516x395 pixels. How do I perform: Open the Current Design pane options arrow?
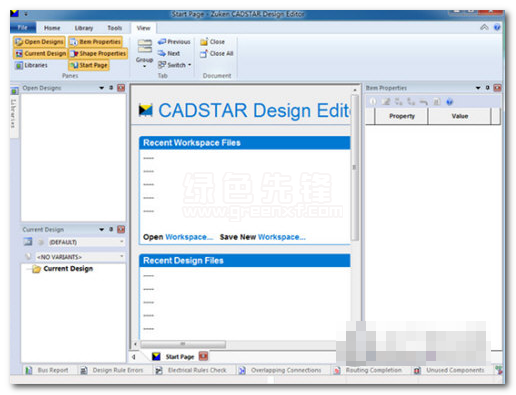[102, 230]
